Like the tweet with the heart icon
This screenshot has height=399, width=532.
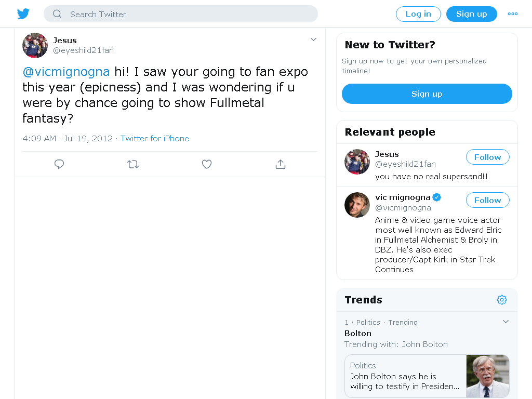[207, 164]
